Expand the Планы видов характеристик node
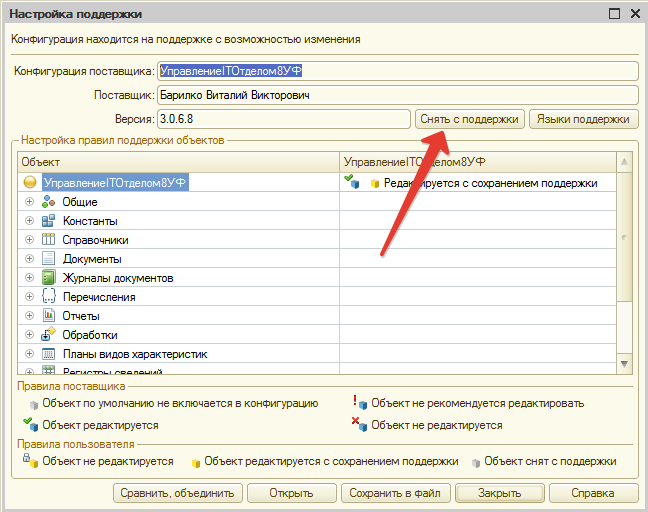This screenshot has height=512, width=648. point(29,354)
